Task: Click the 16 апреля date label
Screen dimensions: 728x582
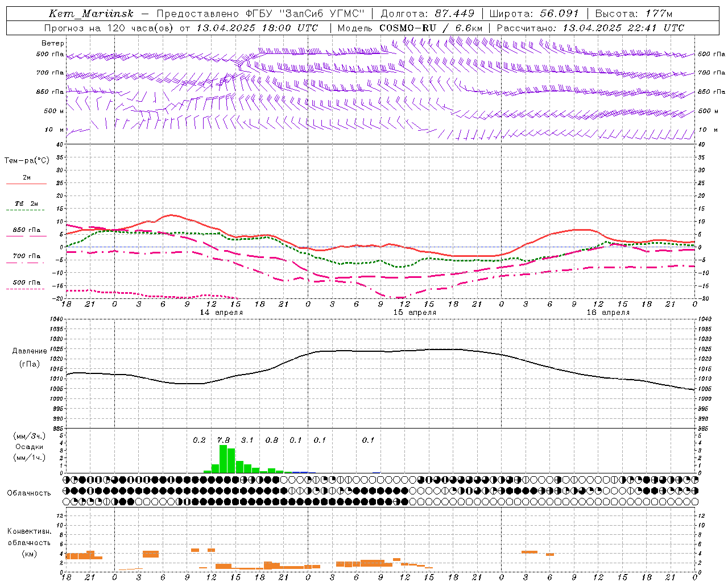Action: 609,313
